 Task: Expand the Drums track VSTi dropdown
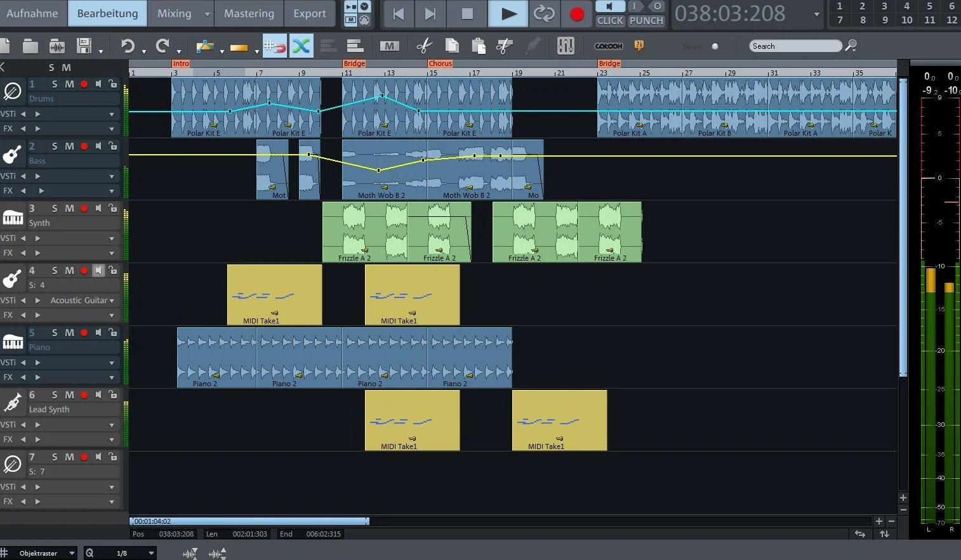tap(112, 114)
